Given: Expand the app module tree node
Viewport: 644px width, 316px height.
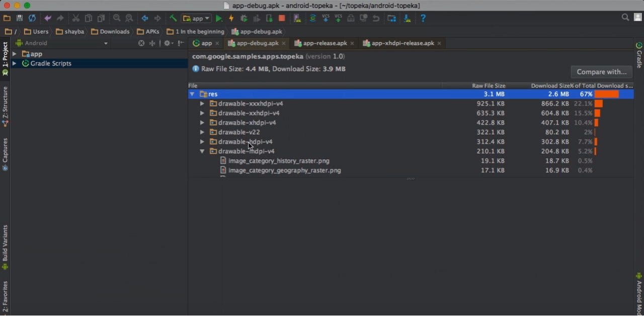Looking at the screenshot, I should [14, 54].
